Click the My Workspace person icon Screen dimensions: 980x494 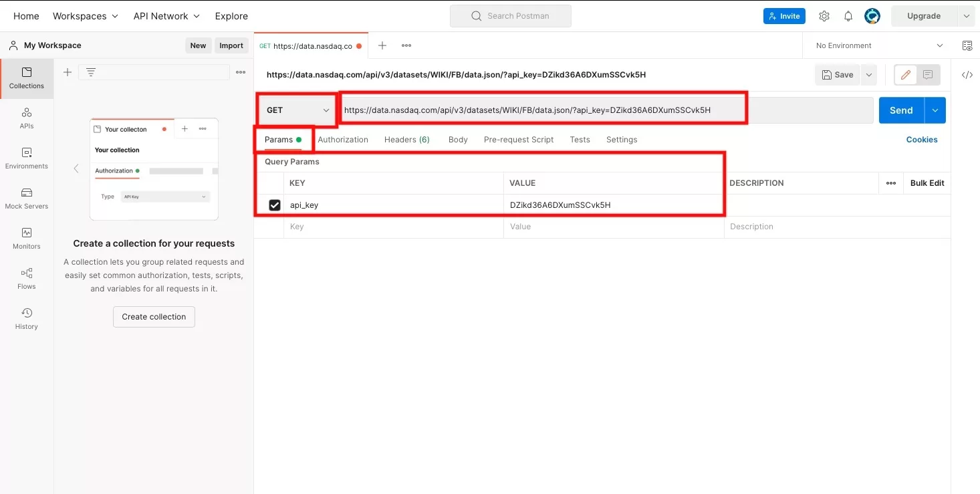pos(13,45)
